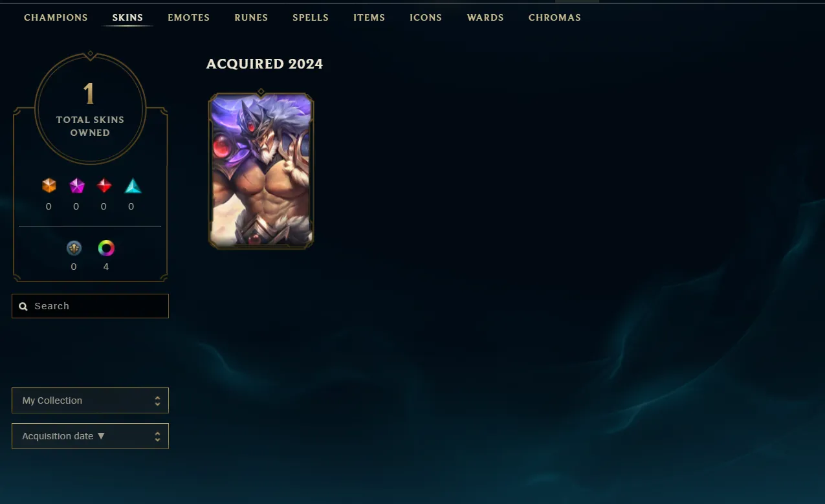Image resolution: width=825 pixels, height=504 pixels.
Task: Open the My Collection dropdown
Action: (90, 400)
